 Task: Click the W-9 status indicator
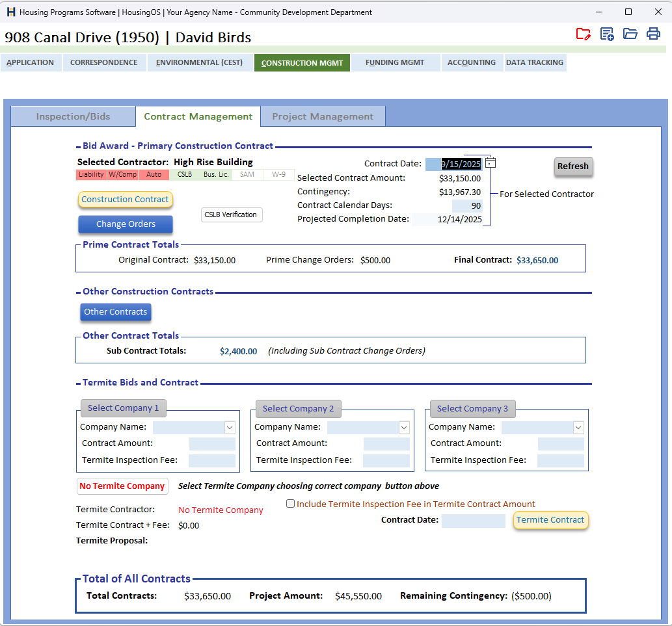click(278, 175)
